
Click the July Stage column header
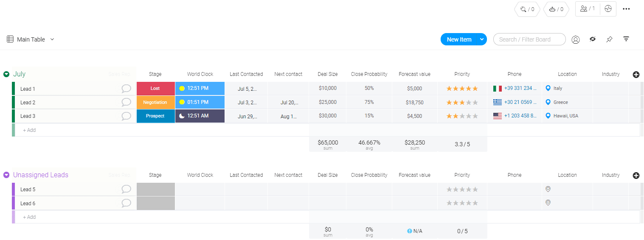pyautogui.click(x=155, y=74)
